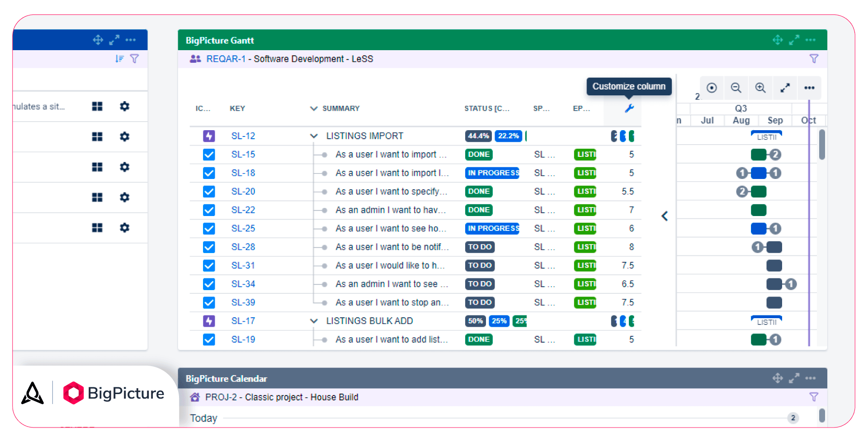Collapse the LISTINGS IMPORT epic

click(314, 136)
